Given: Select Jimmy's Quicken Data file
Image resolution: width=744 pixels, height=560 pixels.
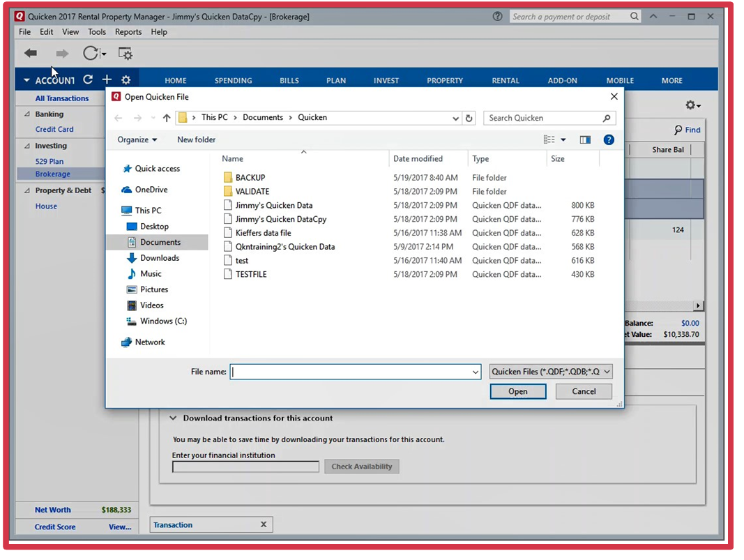Looking at the screenshot, I should (x=273, y=205).
